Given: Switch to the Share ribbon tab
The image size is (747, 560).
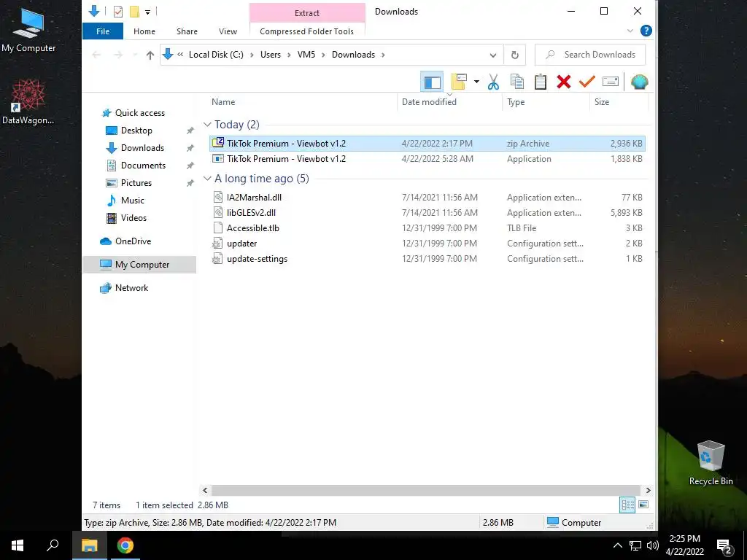Looking at the screenshot, I should [x=187, y=31].
